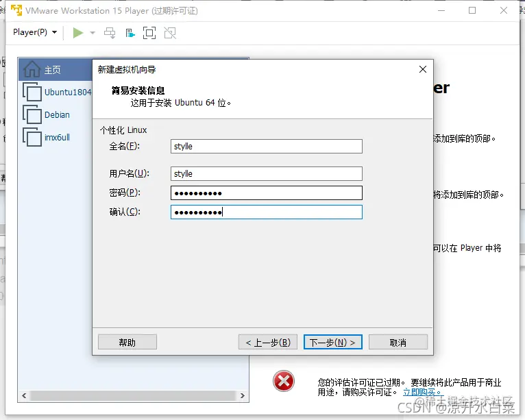Click the 全名 full name input field
Screen dimensions: 525x420
(x=267, y=146)
